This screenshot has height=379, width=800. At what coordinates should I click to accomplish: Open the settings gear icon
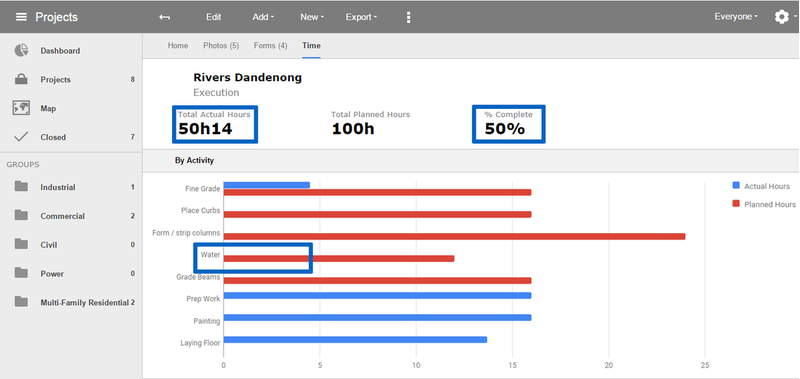782,17
